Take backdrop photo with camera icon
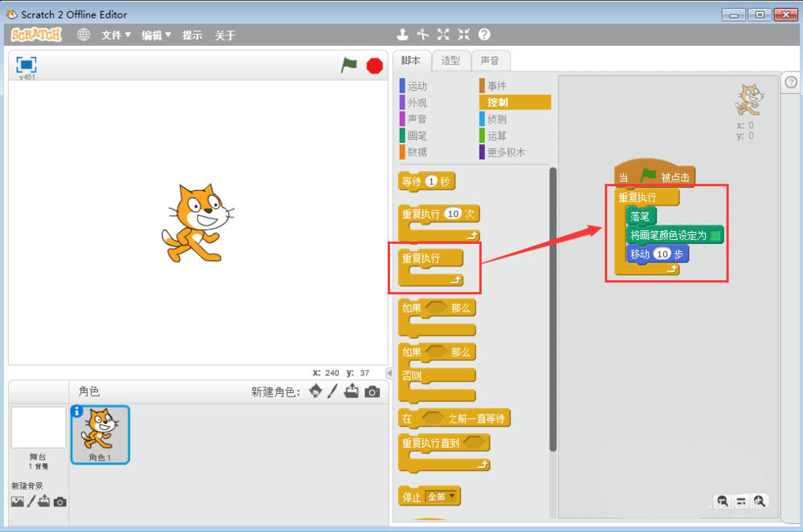The width and height of the screenshot is (803, 532). 60,502
